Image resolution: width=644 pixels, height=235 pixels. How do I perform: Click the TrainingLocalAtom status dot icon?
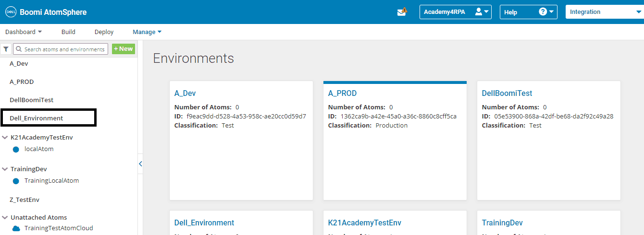click(x=16, y=181)
